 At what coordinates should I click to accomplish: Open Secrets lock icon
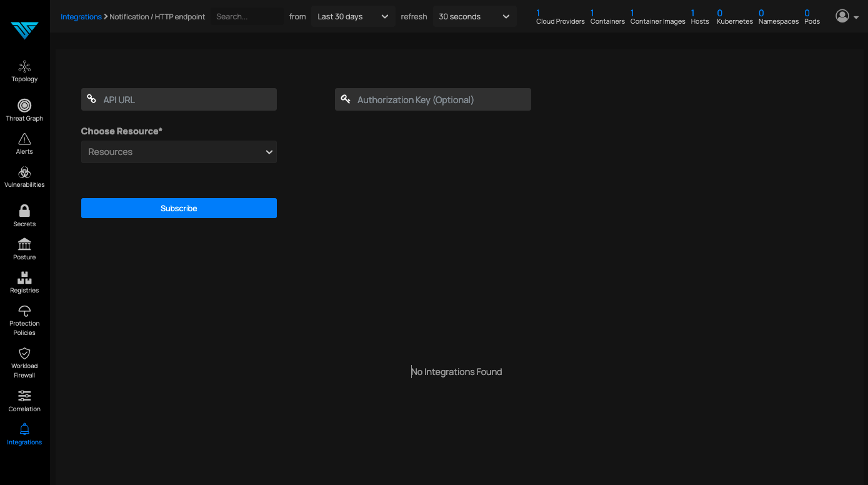[x=24, y=211]
